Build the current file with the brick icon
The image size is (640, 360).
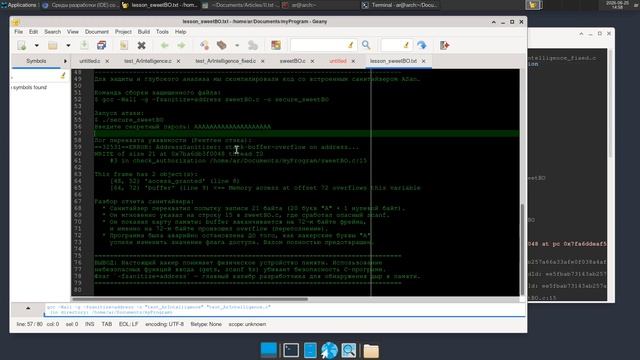pyautogui.click(x=222, y=45)
